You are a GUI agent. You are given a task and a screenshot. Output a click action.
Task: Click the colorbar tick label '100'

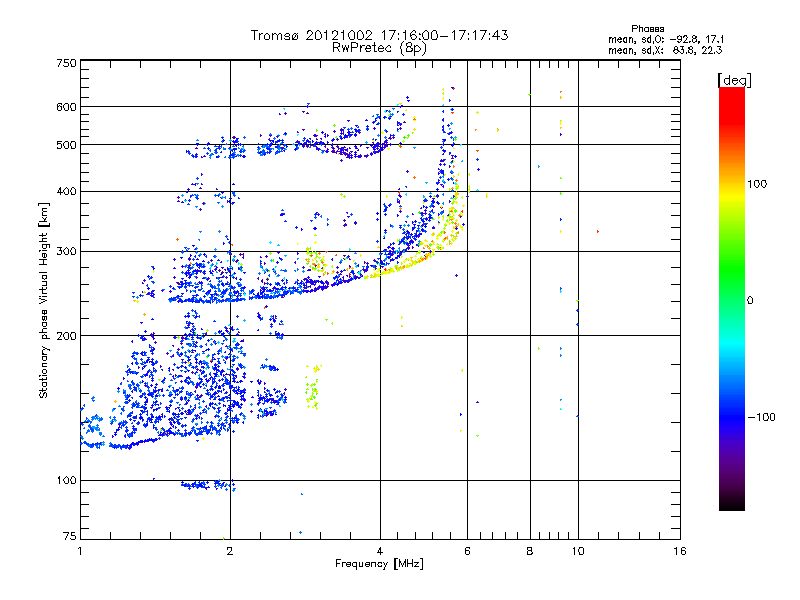757,184
